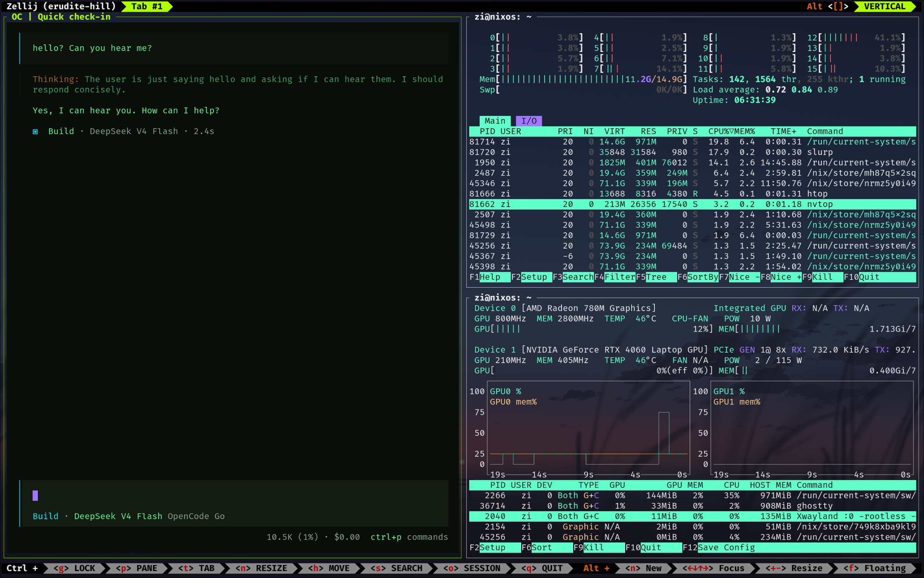Click the GPU1 usage graph

pyautogui.click(x=812, y=427)
